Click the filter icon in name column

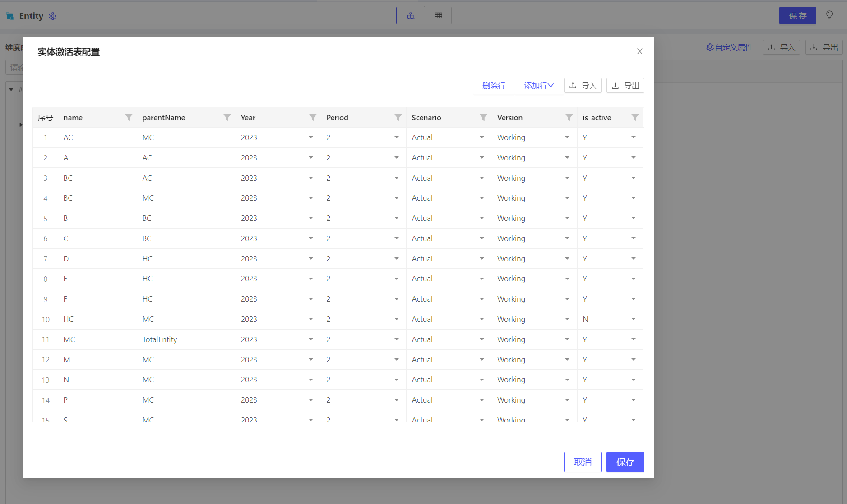[x=129, y=117]
